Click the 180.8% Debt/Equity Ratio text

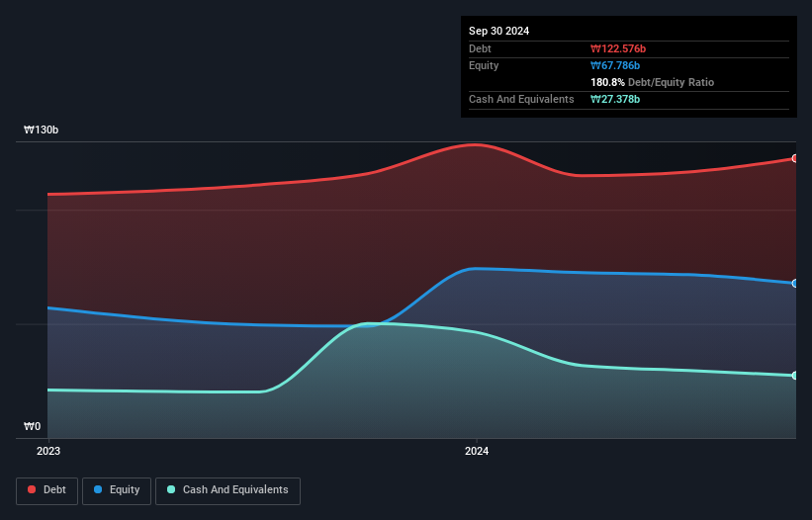point(652,82)
